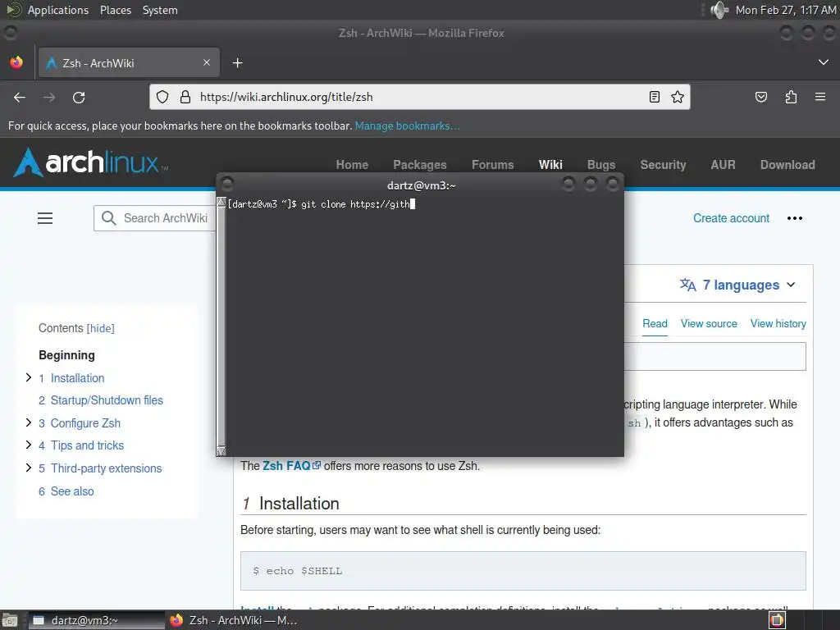The height and width of the screenshot is (630, 840).
Task: Switch to dartz@vm3 terminal taskbar item
Action: coord(97,620)
